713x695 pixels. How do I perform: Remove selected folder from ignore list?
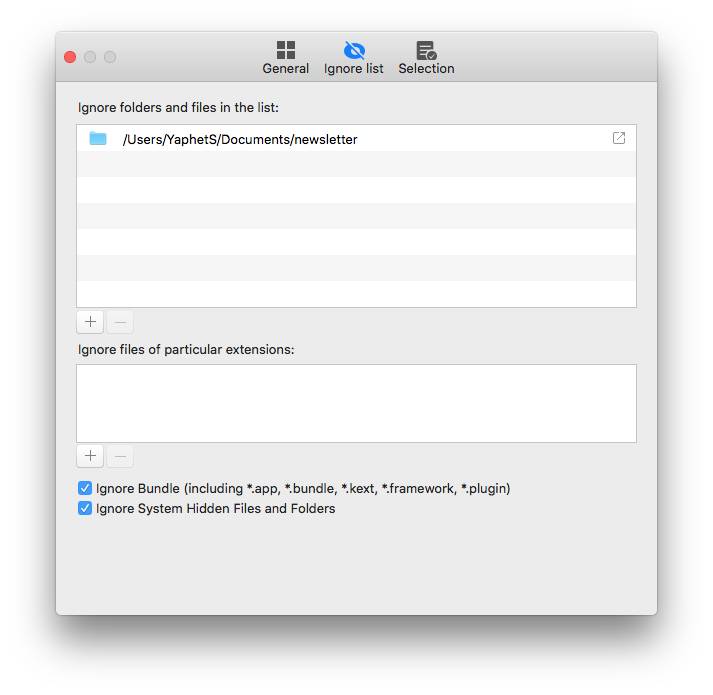(120, 322)
